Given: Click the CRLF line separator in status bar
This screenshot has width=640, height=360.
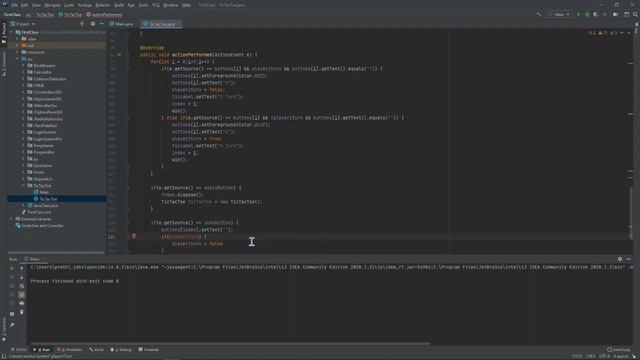Looking at the screenshot, I should (x=590, y=356).
